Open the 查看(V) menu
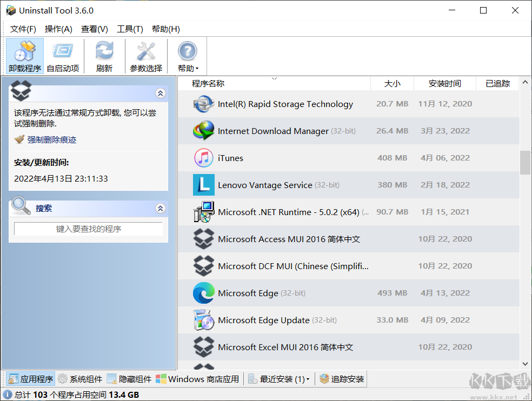Viewport: 532px width, 401px height. click(94, 29)
